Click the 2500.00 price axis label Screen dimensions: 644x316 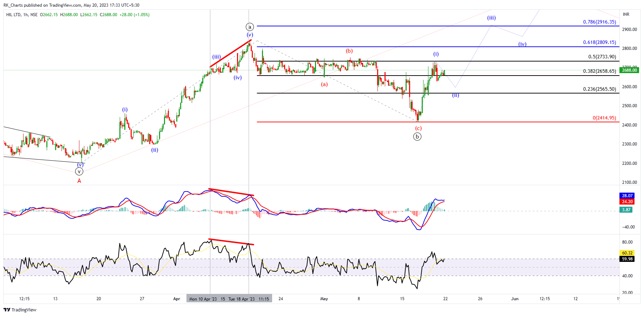pos(629,106)
